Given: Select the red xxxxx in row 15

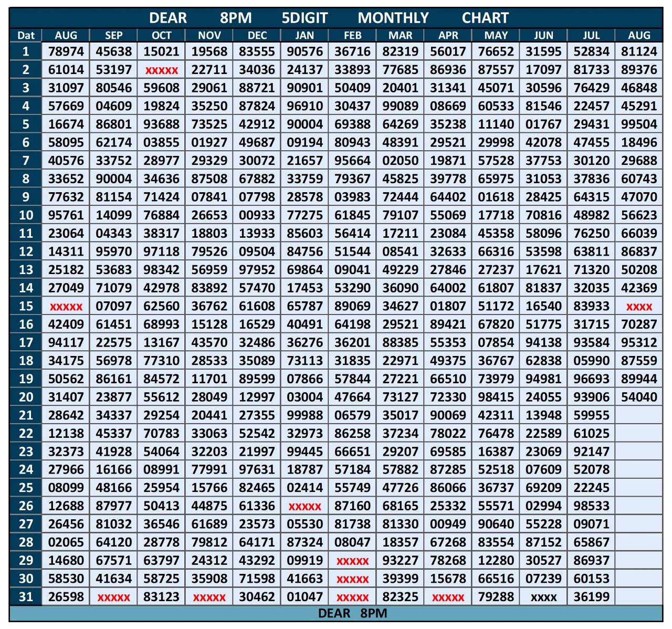Looking at the screenshot, I should 66,307.
